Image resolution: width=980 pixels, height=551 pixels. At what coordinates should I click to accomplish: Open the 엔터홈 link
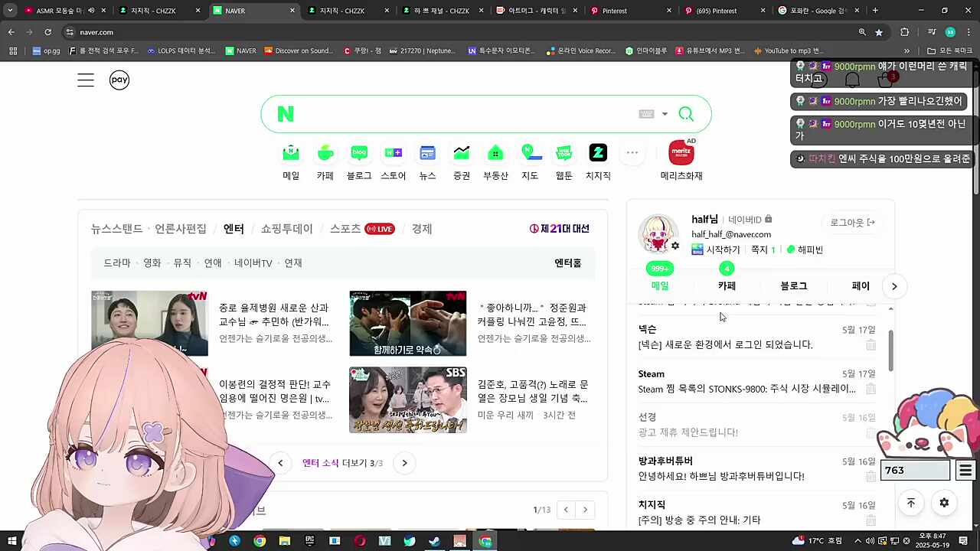568,262
